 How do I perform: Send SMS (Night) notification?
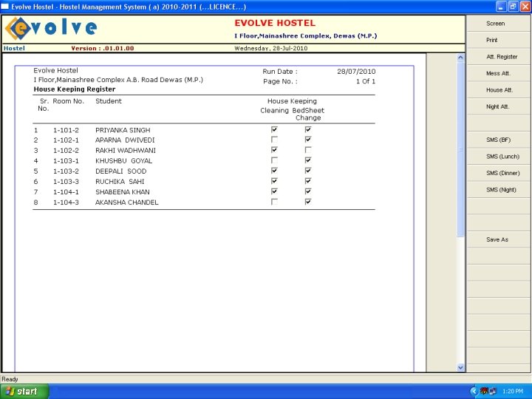click(499, 190)
